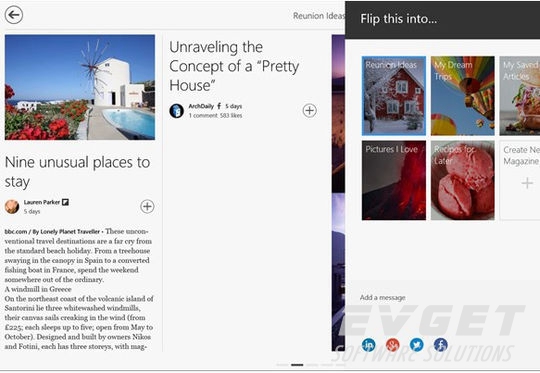The width and height of the screenshot is (540, 373).
Task: Go back using the circled arrow
Action: 14,15
